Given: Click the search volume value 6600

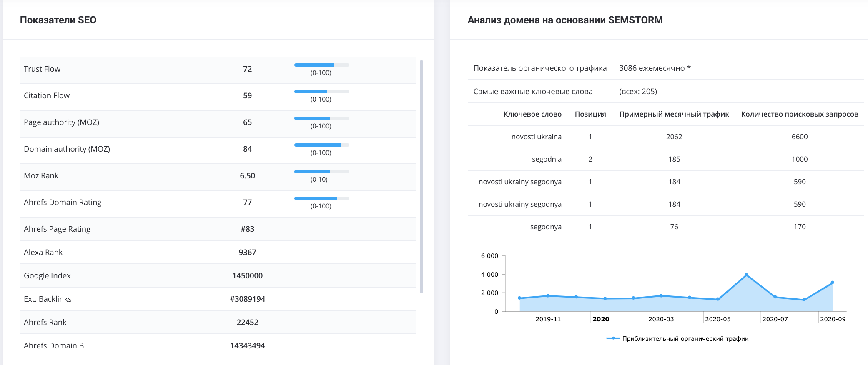Looking at the screenshot, I should [x=800, y=137].
